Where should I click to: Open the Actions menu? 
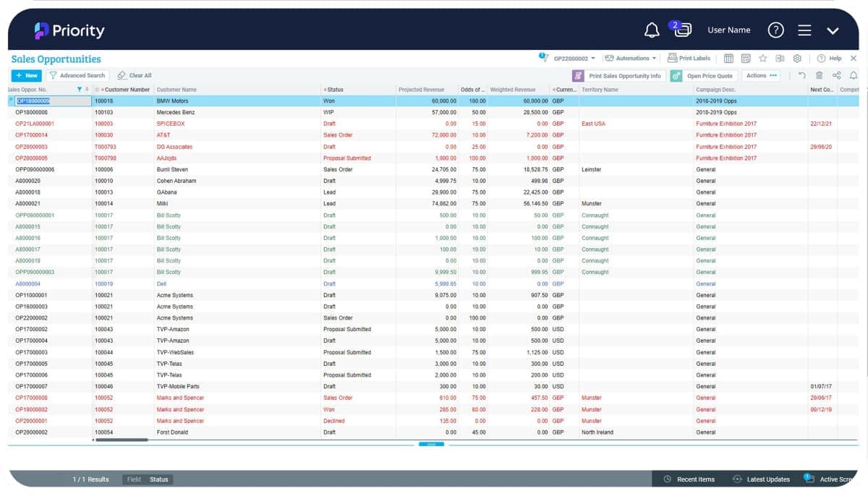[761, 75]
